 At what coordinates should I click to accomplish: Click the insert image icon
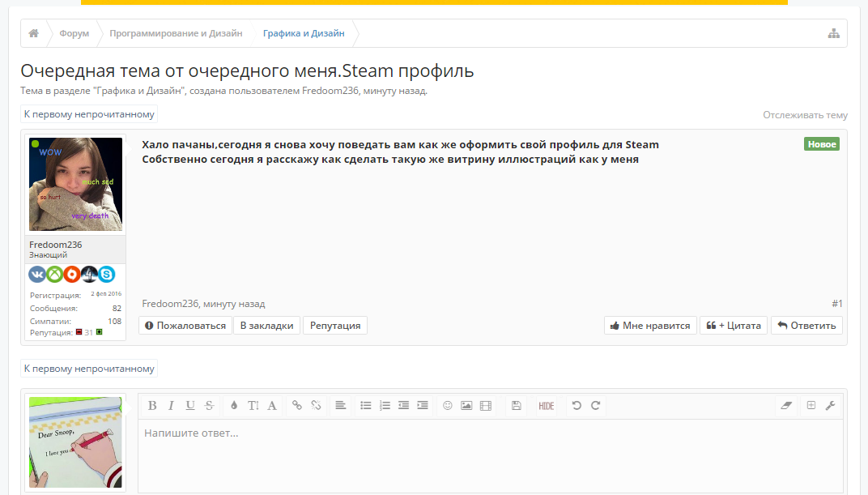pyautogui.click(x=466, y=406)
